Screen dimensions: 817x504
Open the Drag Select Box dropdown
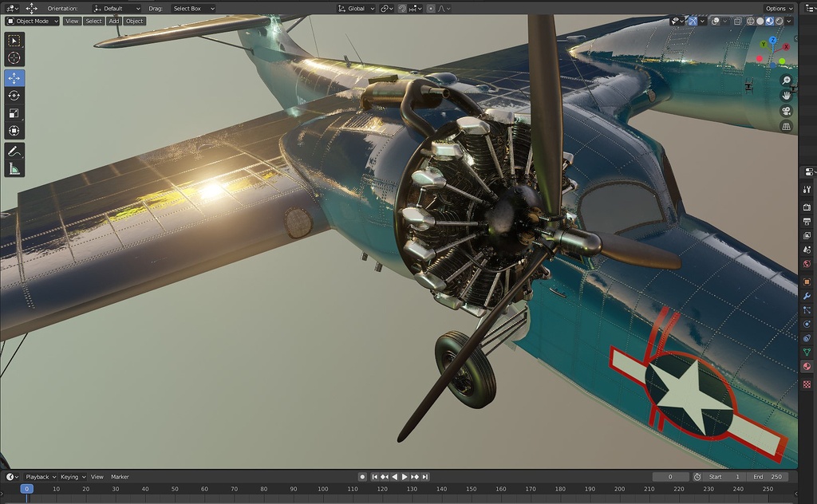coord(193,8)
